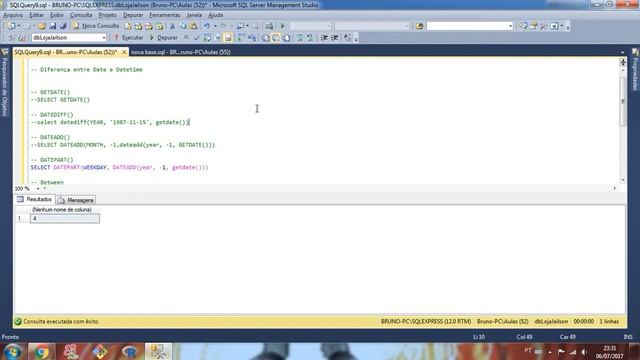Click the result cell containing 4
640x360 pixels.
pyautogui.click(x=64, y=219)
